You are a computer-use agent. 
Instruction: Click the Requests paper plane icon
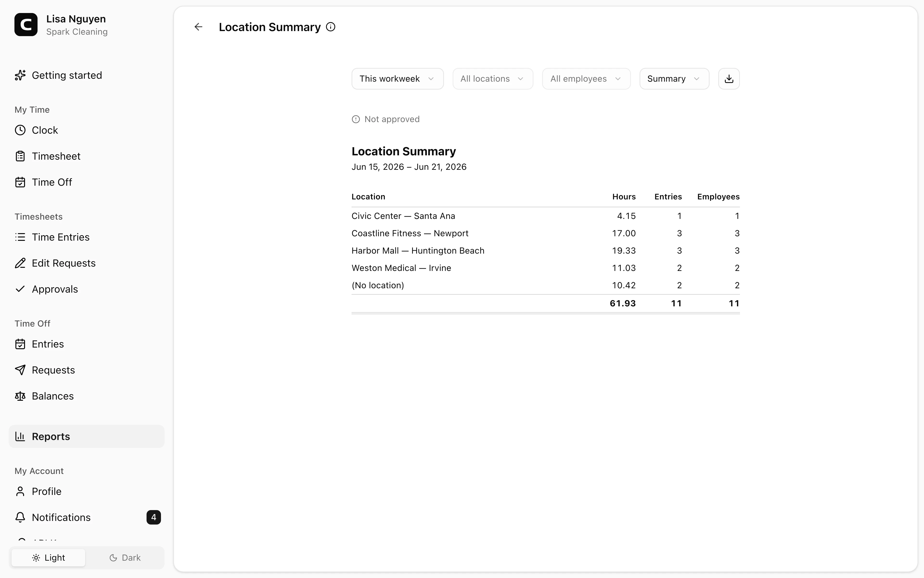point(20,370)
